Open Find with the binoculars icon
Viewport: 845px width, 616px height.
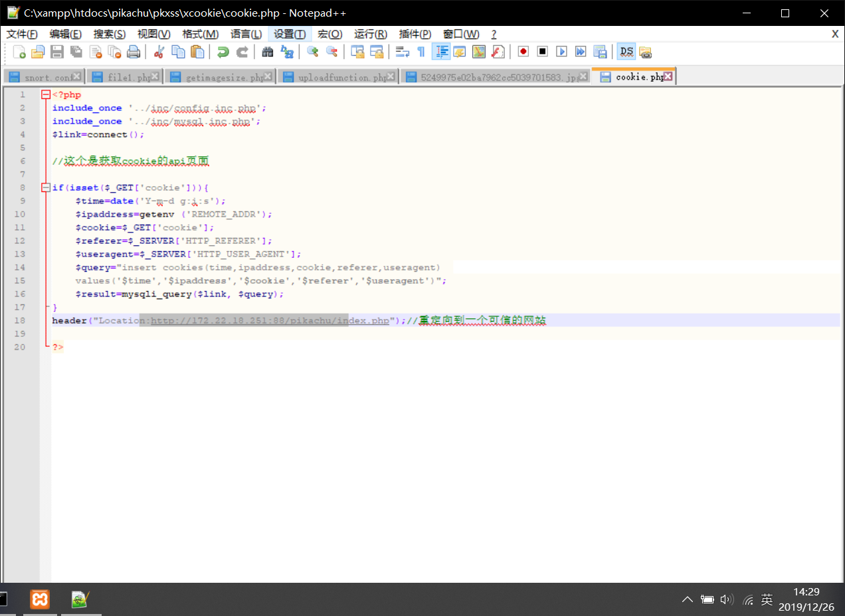268,52
